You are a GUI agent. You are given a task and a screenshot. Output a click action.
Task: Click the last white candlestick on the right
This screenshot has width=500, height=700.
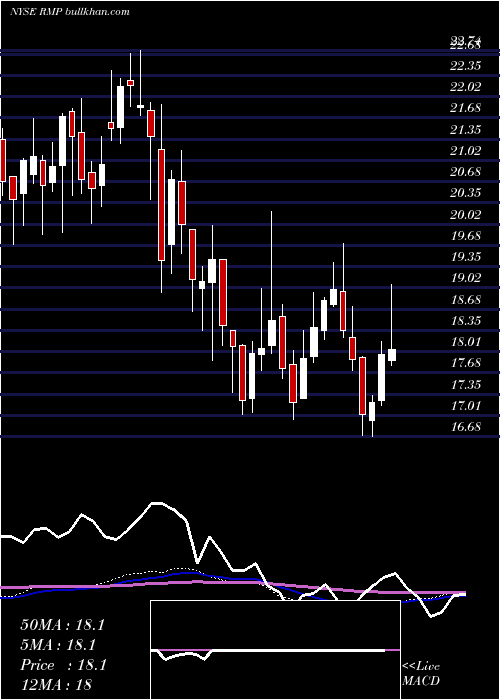[x=392, y=355]
